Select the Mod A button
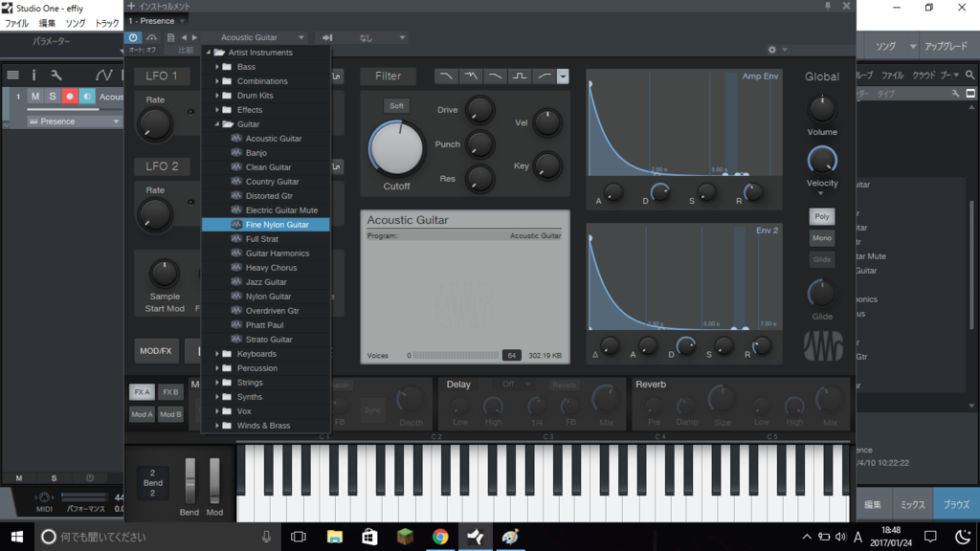980x551 pixels. point(142,414)
